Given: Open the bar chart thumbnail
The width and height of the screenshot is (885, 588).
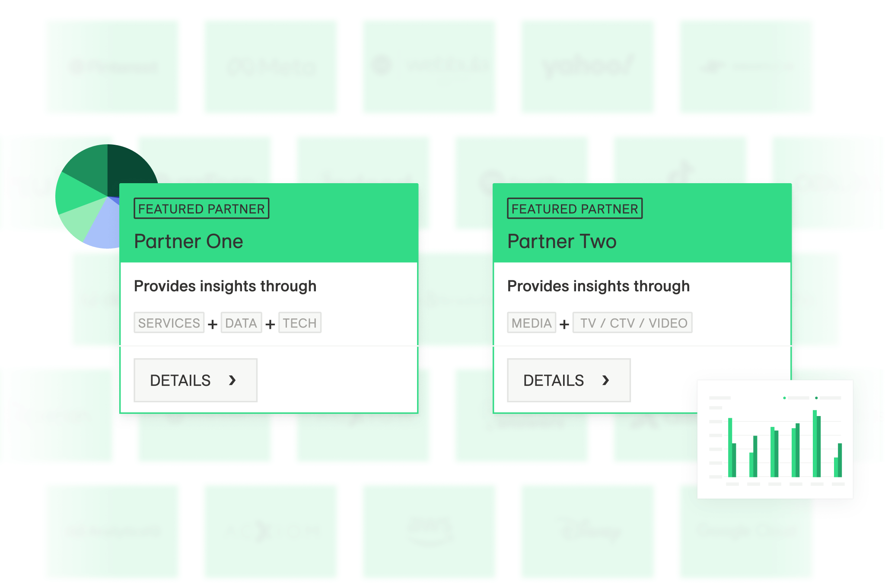Looking at the screenshot, I should pyautogui.click(x=775, y=439).
